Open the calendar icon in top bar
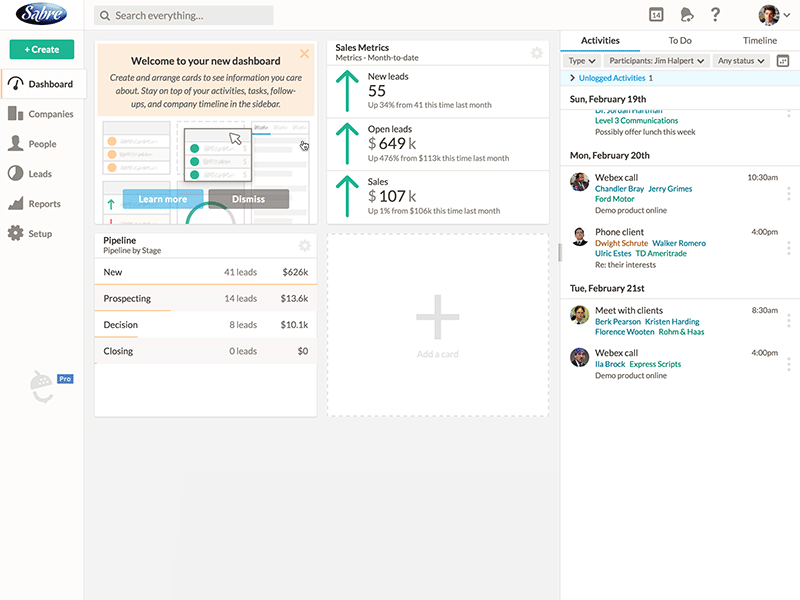The image size is (800, 600). (x=656, y=15)
